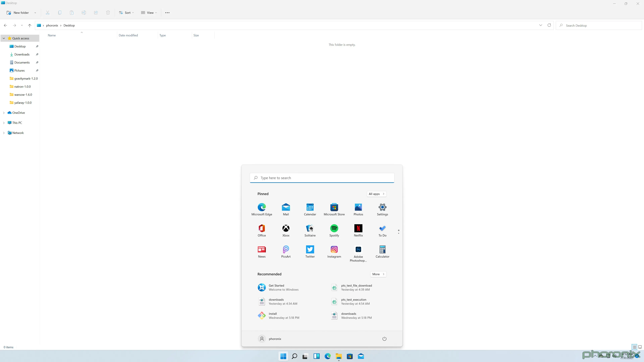Screen dimensions: 644x362
Task: Launch the Calculator app
Action: click(x=382, y=251)
